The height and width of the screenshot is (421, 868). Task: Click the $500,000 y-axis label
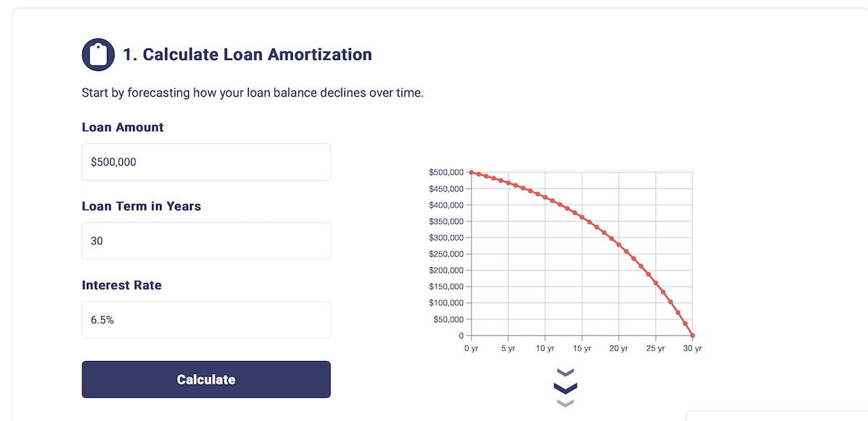point(446,172)
